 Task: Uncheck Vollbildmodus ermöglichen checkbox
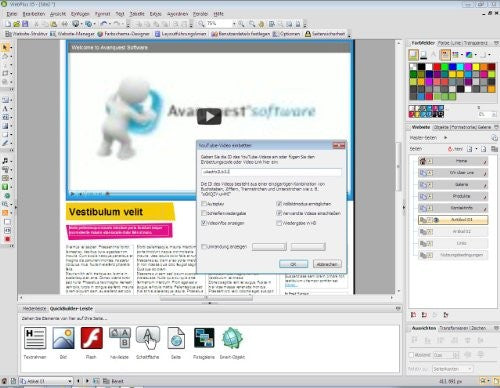tap(279, 204)
